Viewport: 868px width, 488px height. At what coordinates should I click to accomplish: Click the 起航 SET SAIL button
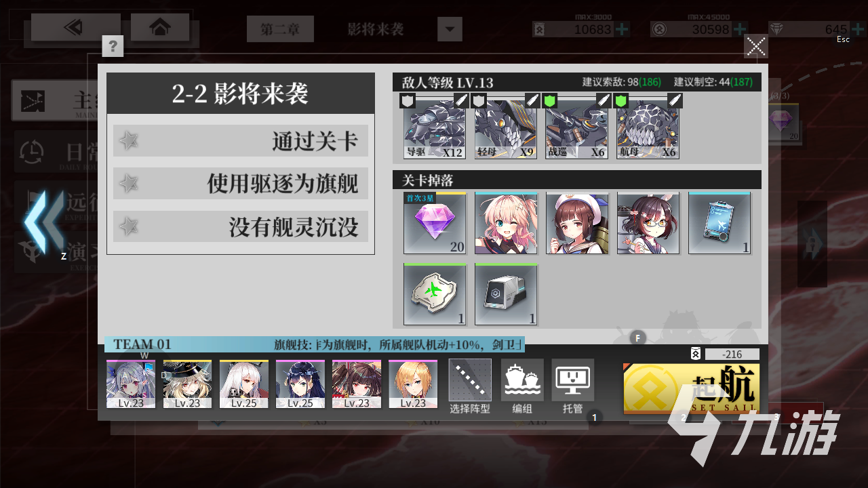[x=692, y=388]
